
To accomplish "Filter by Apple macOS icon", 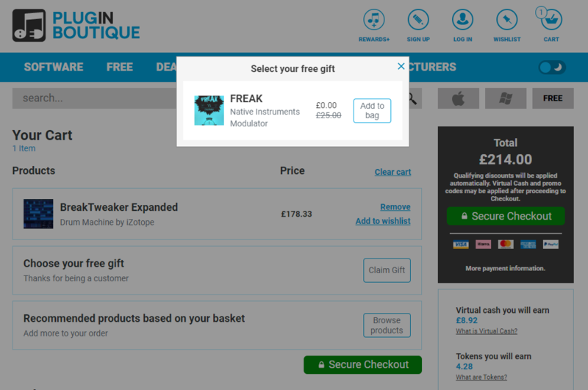I will click(458, 98).
